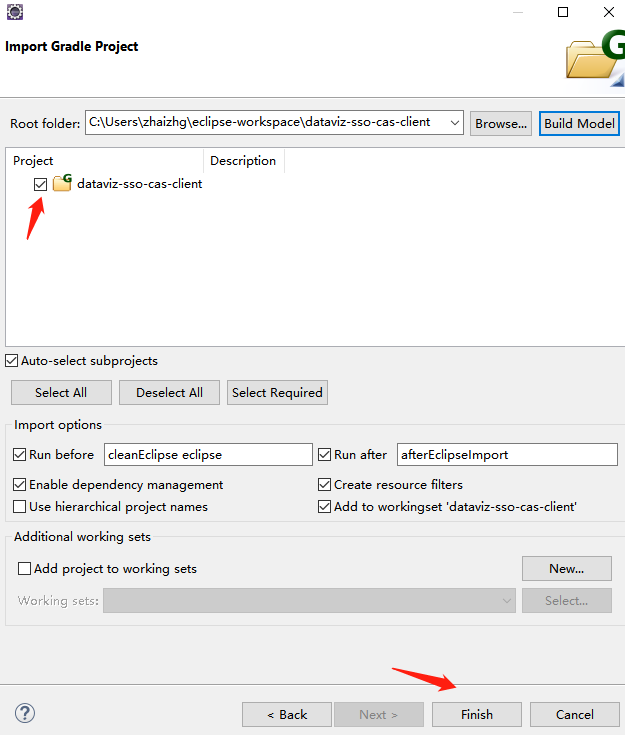Open the context help question mark icon
The width and height of the screenshot is (625, 735).
tap(25, 713)
